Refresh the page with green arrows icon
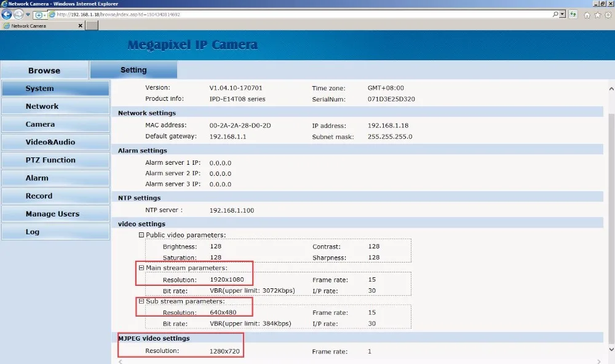Viewport: 615px width, 364px height. click(x=573, y=15)
